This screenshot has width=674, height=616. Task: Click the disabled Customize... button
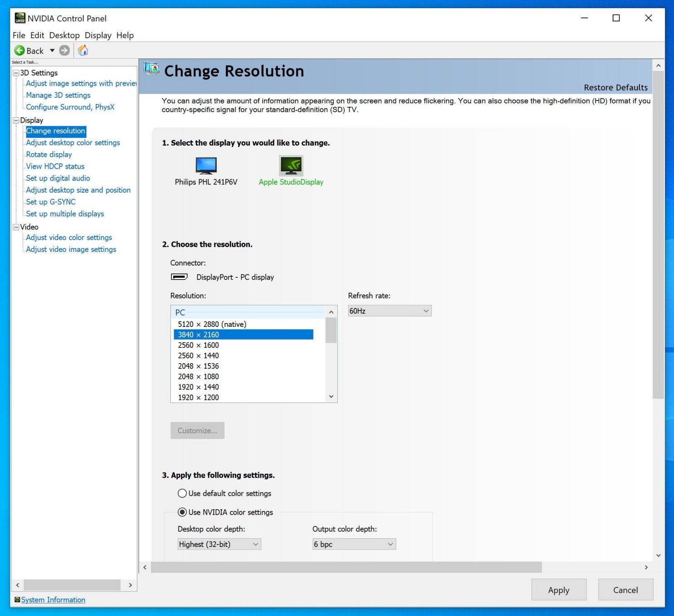pos(197,431)
